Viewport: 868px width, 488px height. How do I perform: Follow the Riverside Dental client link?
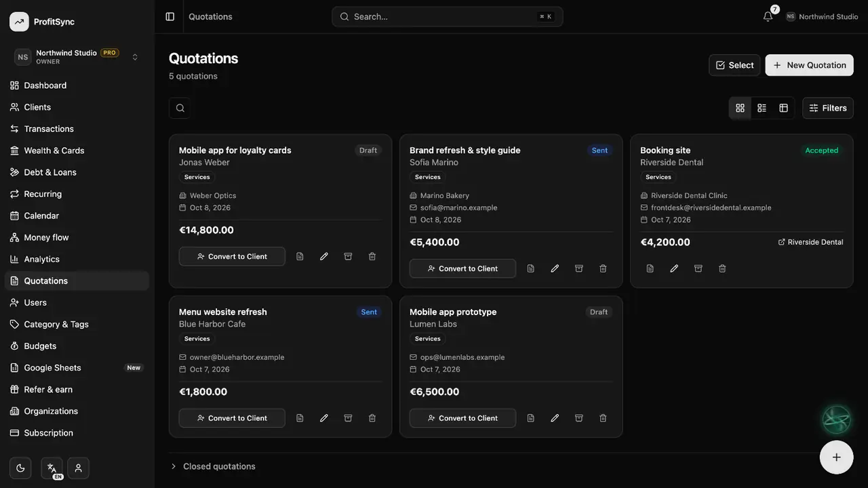click(x=810, y=242)
